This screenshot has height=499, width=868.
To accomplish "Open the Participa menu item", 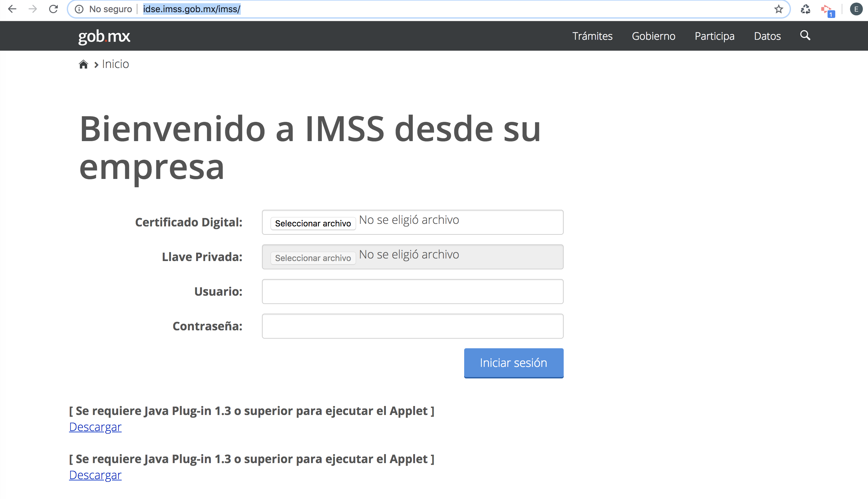I will pos(714,36).
